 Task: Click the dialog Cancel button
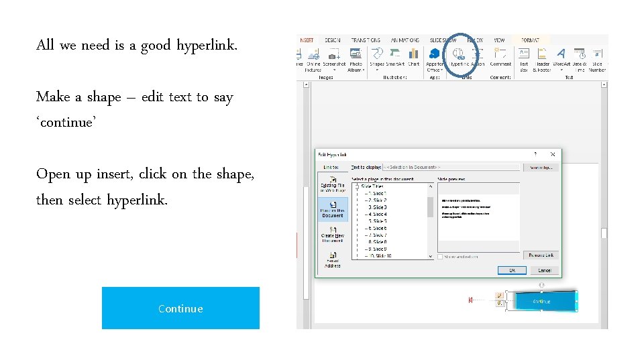(544, 270)
